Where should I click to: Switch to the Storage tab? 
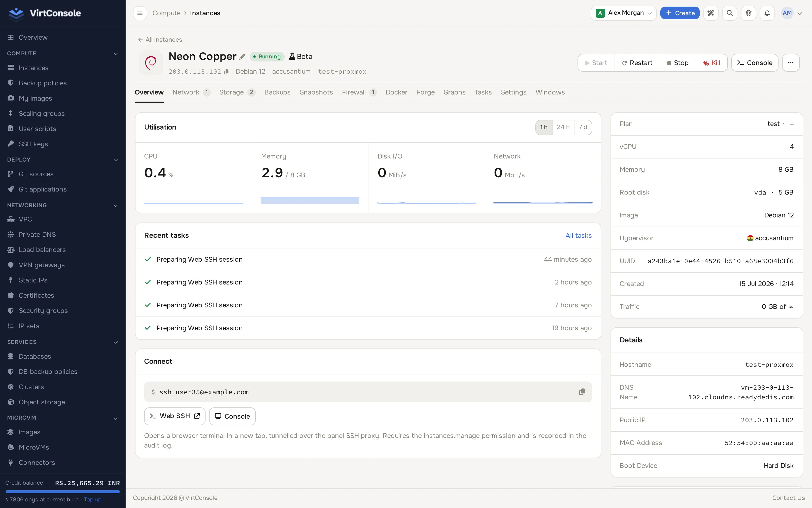(237, 92)
